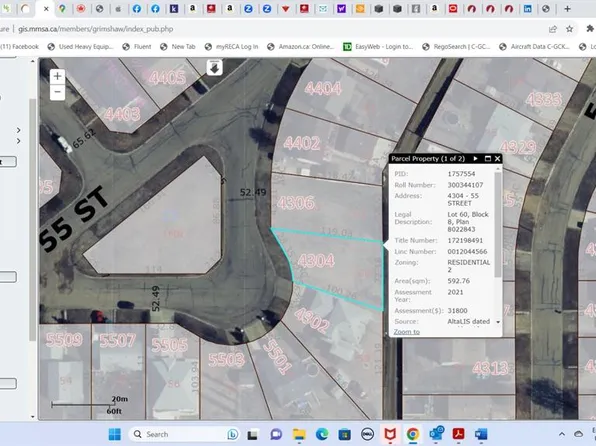
Task: Open Microsoft Edge from taskbar
Action: tap(322, 434)
